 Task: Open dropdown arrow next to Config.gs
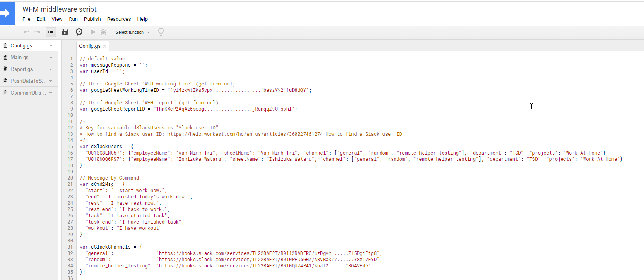click(x=51, y=46)
